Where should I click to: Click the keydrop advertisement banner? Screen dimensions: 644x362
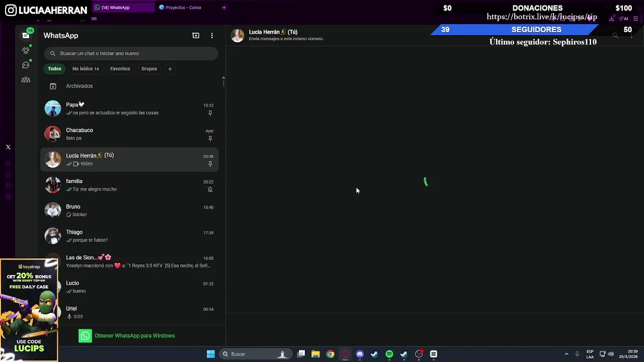tap(29, 310)
